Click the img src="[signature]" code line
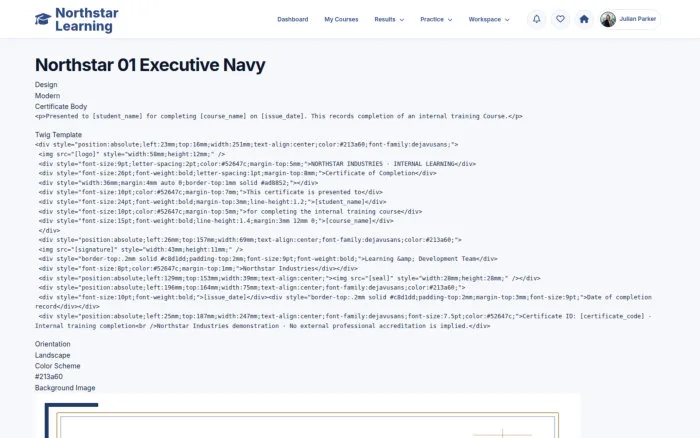This screenshot has height=438, width=700. [141, 250]
